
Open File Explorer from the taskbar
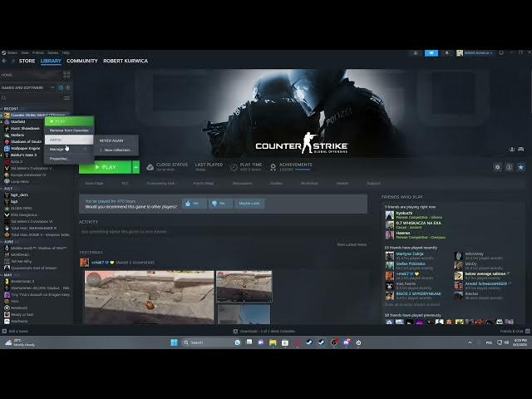click(273, 342)
